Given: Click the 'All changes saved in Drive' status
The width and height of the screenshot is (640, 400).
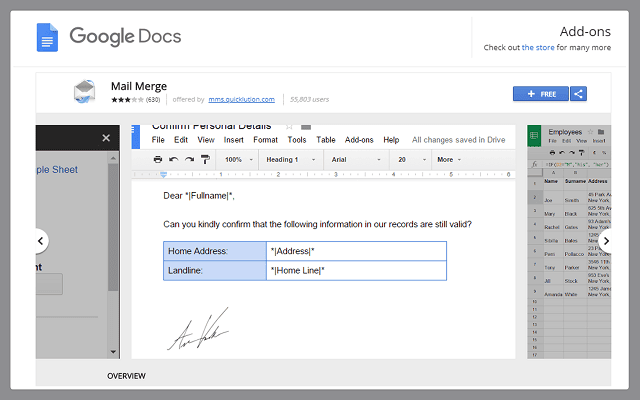Looking at the screenshot, I should click(458, 140).
